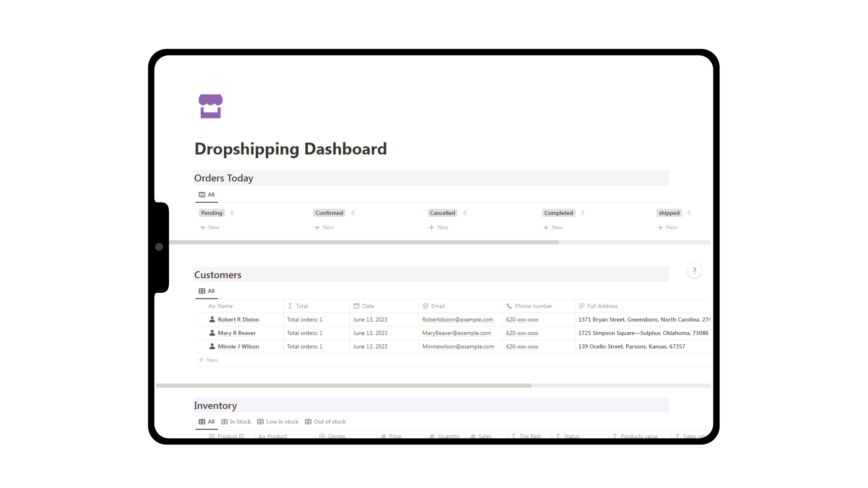Click person icon beside Mary R Beaver

212,333
